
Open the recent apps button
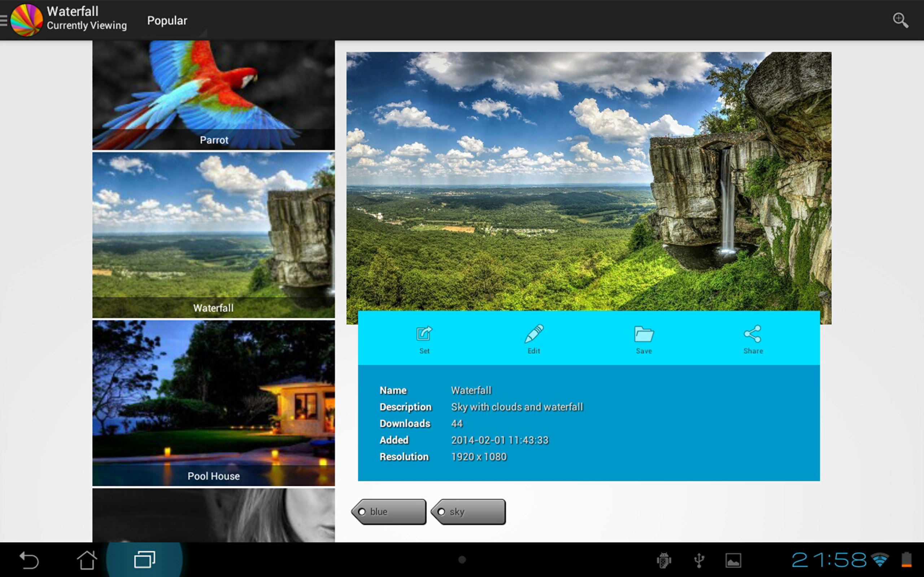coord(144,560)
